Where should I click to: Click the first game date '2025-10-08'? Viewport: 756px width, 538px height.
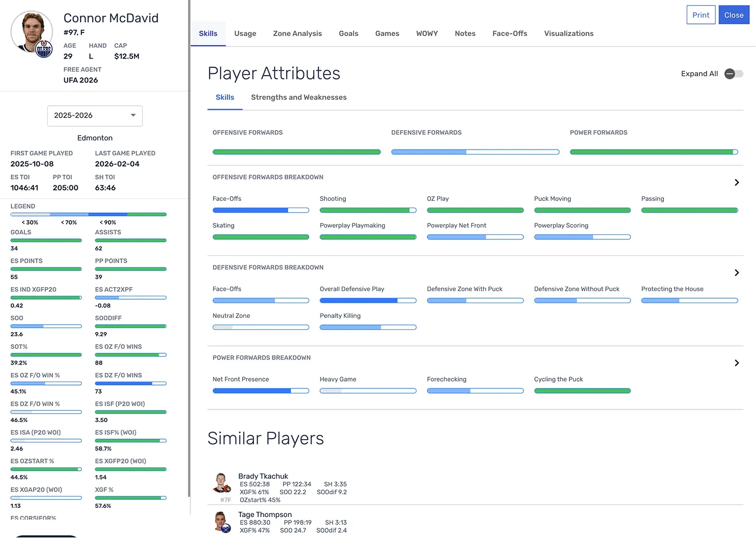32,164
